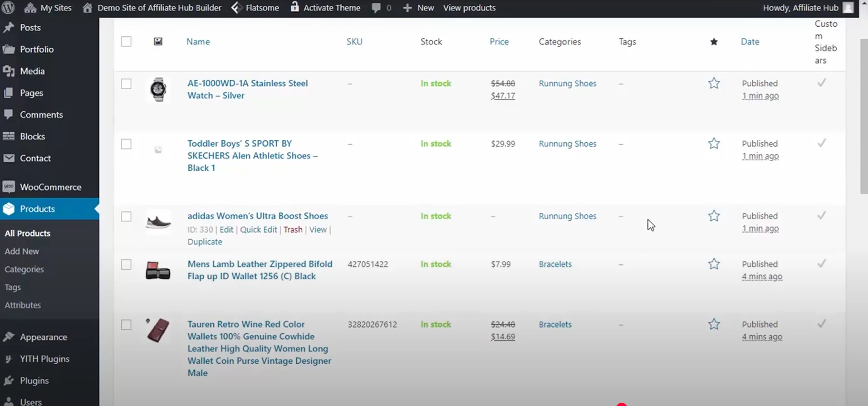Open comments bubble in admin bar
The image size is (868, 406).
tap(381, 8)
